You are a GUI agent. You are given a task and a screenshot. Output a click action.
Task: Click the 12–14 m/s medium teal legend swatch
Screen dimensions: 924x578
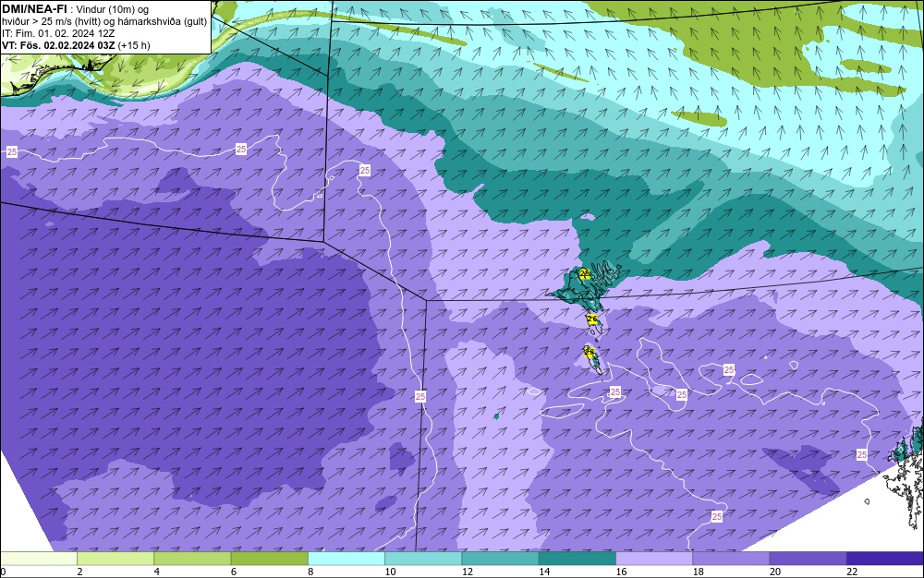500,558
